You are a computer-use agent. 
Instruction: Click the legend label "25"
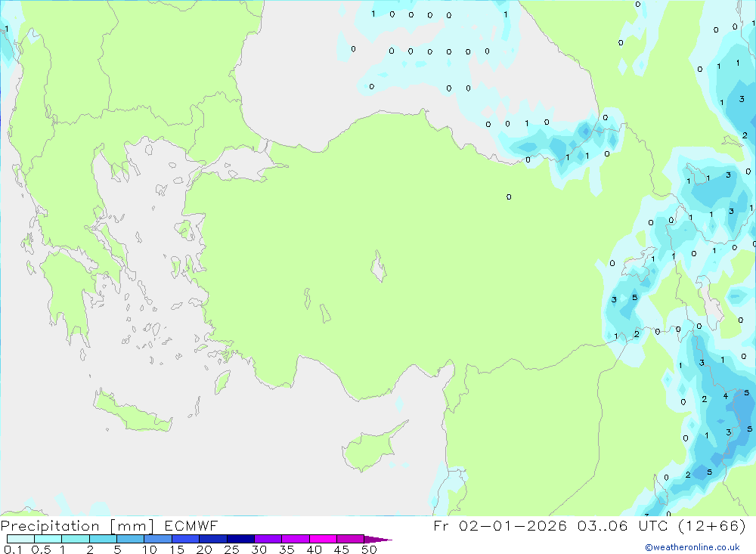(x=232, y=549)
